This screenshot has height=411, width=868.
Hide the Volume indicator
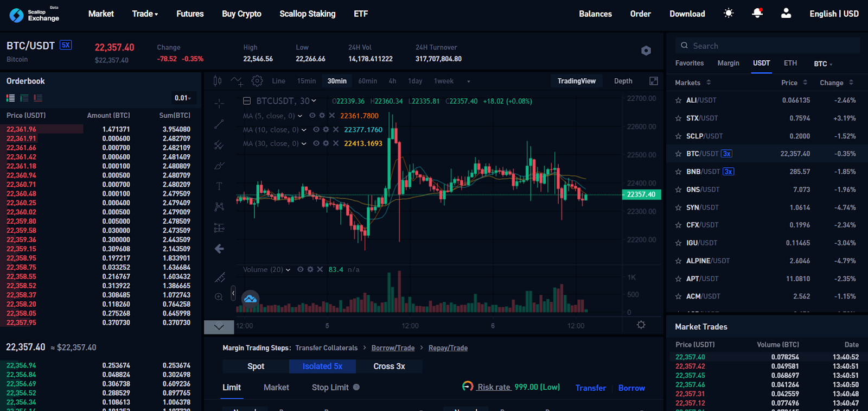click(301, 269)
